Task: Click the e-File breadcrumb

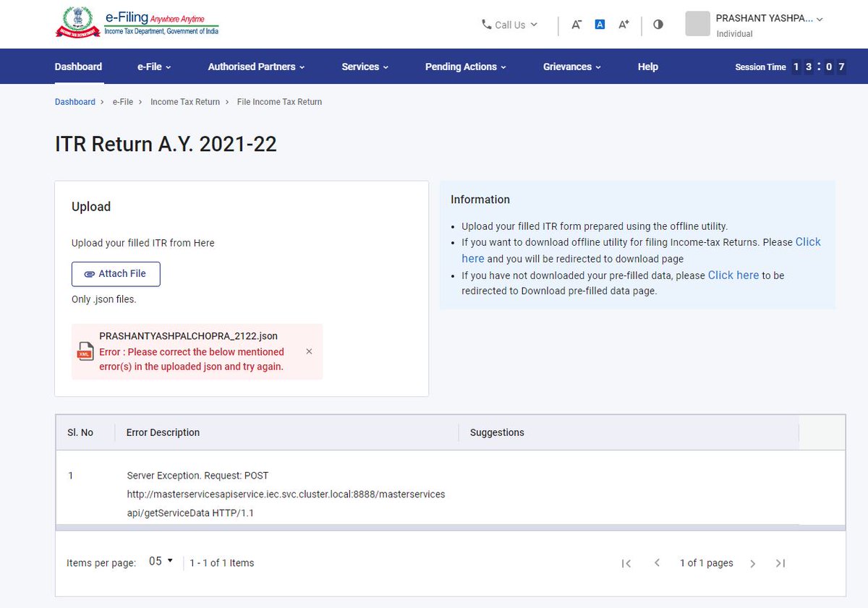Action: pos(123,102)
